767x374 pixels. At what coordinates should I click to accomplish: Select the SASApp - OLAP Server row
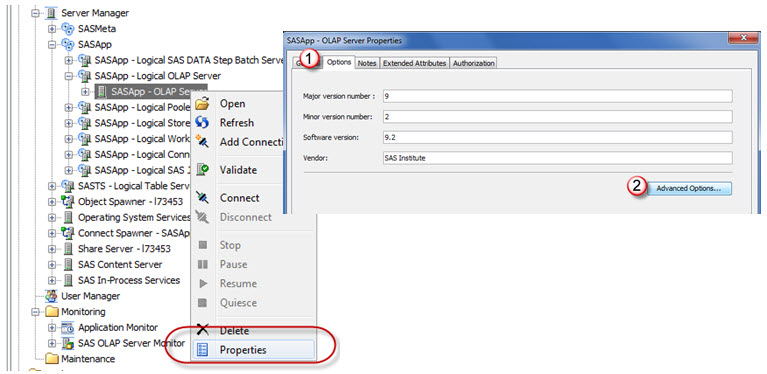[x=151, y=91]
